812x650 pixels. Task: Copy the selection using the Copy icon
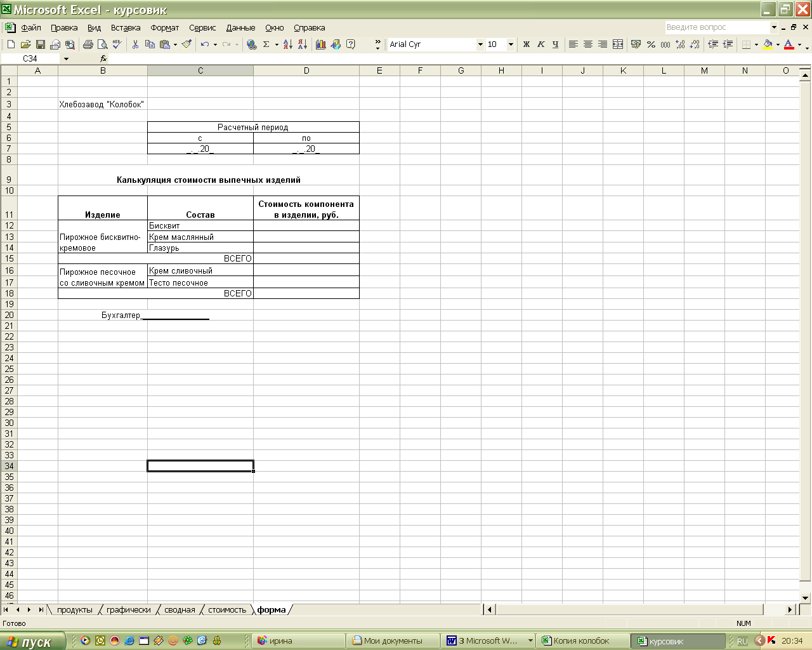pyautogui.click(x=150, y=44)
